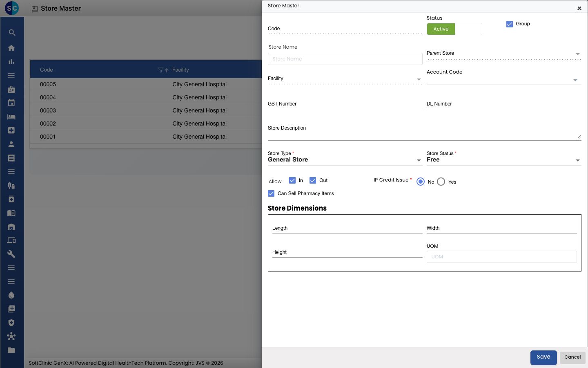Click the filter icon in Code column header
This screenshot has width=588, height=368.
pyautogui.click(x=160, y=70)
